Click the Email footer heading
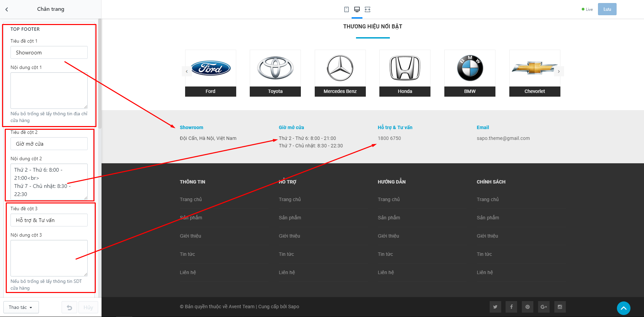 [483, 127]
